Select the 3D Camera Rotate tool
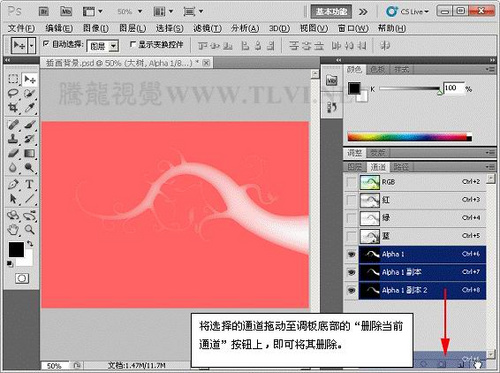The image size is (500, 373). pyautogui.click(x=30, y=216)
